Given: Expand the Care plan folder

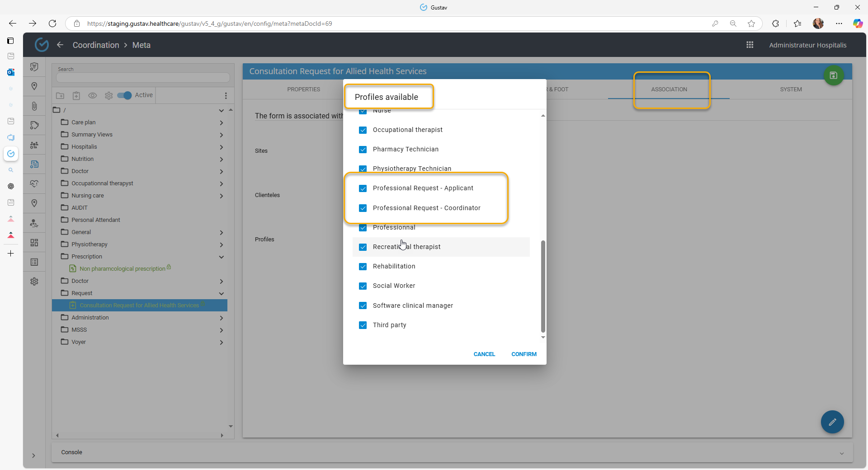Looking at the screenshot, I should coord(221,122).
